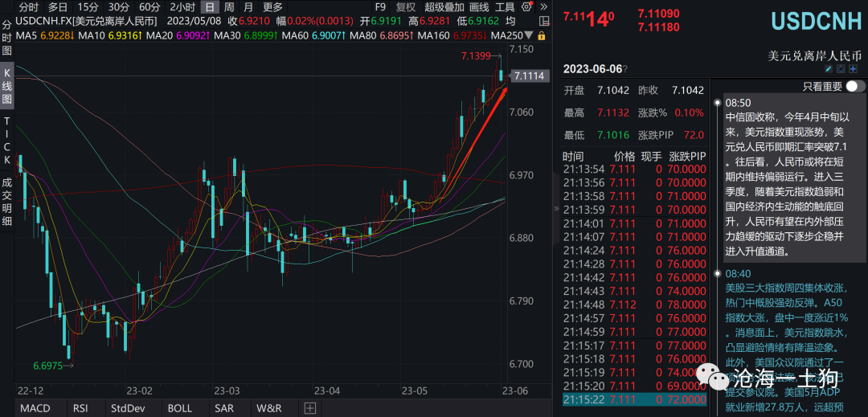Screen dimensions: 868x417
Task: Open the K线图 sidebar view
Action: tap(7, 86)
